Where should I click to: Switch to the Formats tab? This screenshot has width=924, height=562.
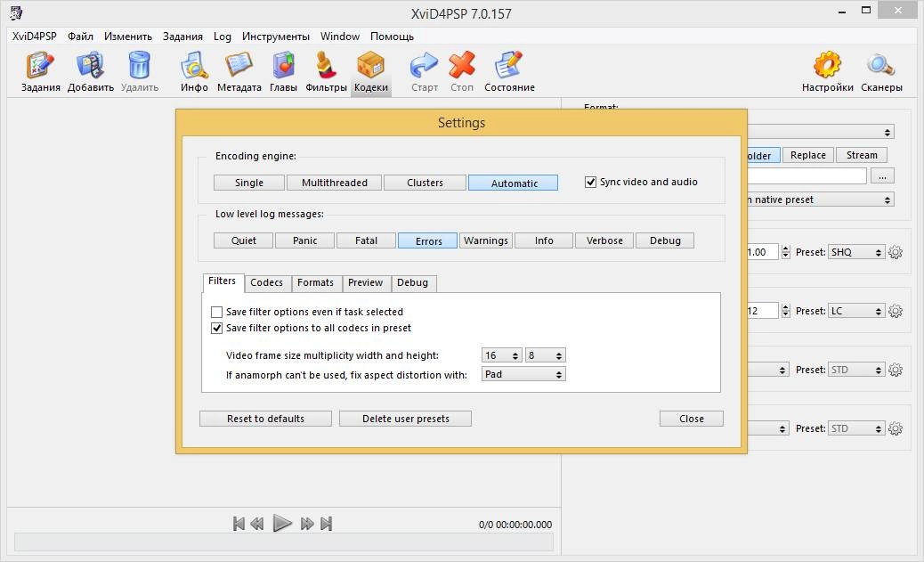click(315, 283)
